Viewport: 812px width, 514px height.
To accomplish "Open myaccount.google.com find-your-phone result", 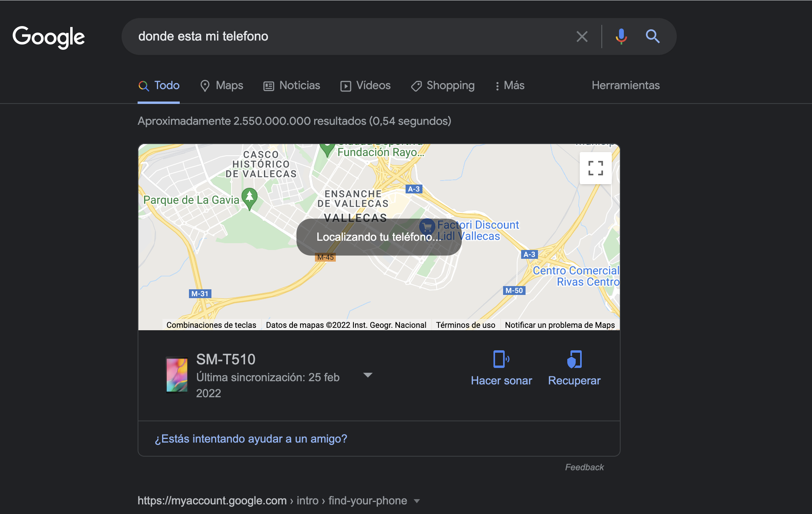I will (272, 500).
